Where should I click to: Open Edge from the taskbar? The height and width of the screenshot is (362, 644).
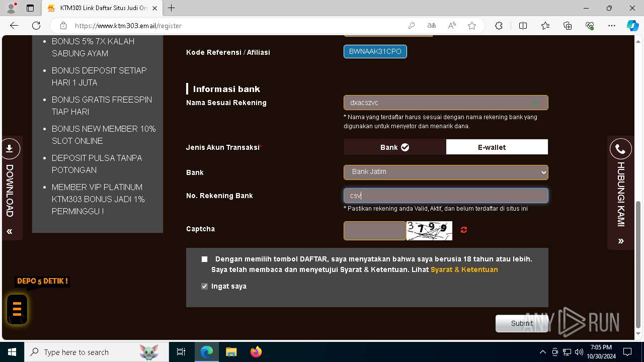click(207, 352)
